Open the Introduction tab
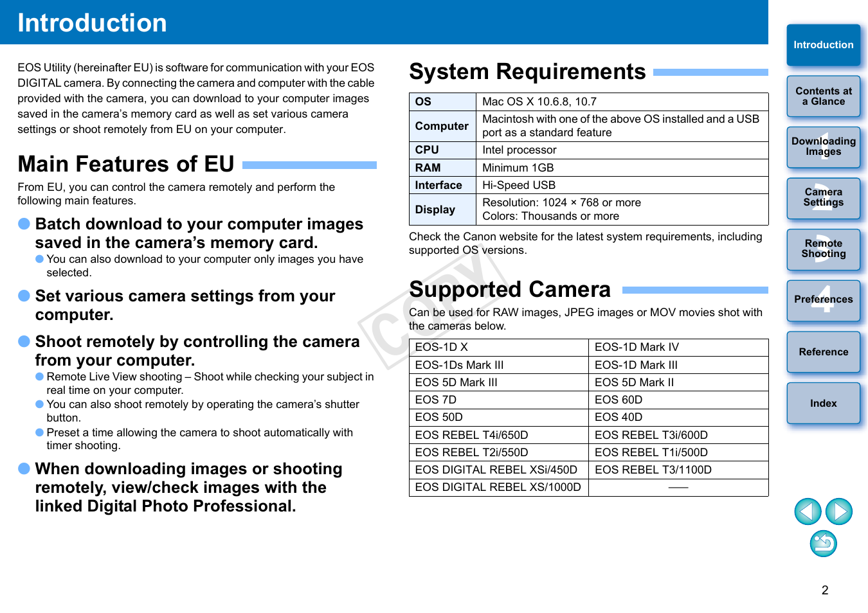The width and height of the screenshot is (868, 613). click(824, 45)
